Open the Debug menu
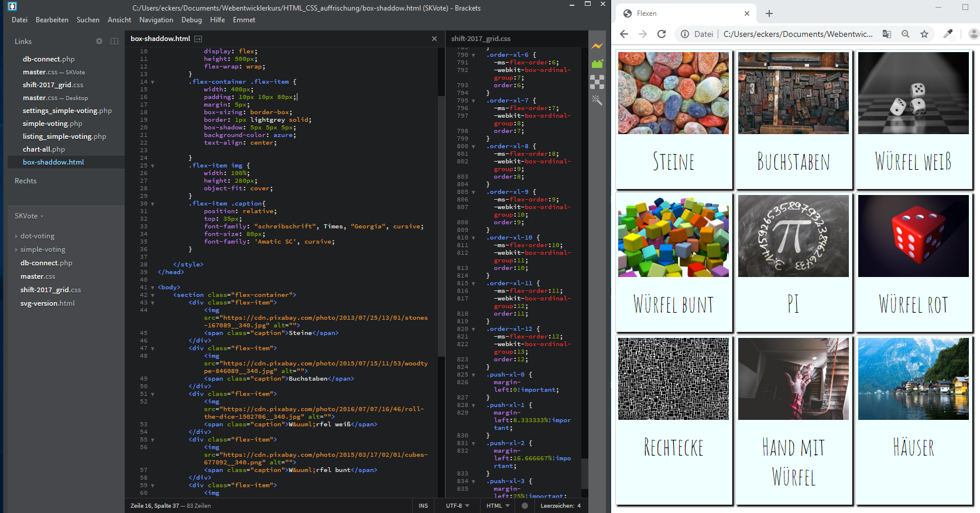The height and width of the screenshot is (513, 980). 191,20
